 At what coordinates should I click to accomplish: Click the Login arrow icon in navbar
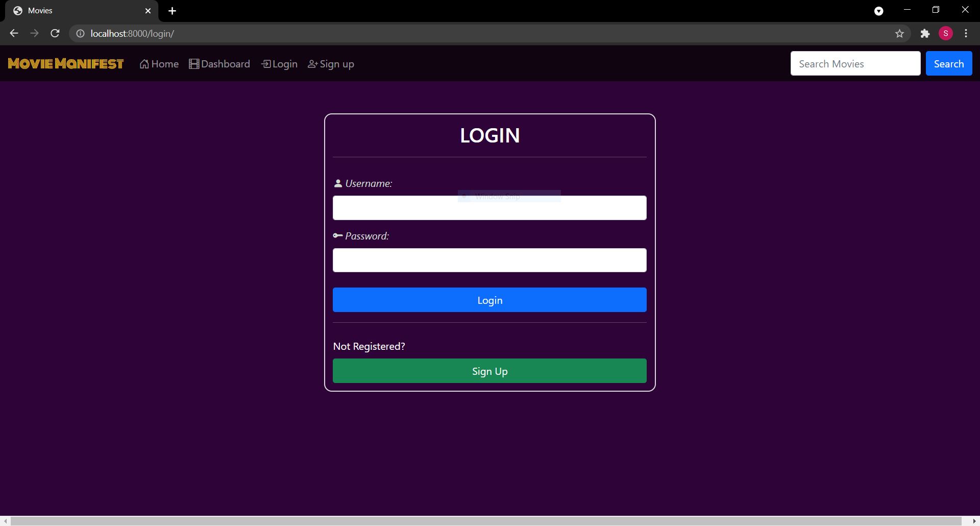click(x=266, y=63)
